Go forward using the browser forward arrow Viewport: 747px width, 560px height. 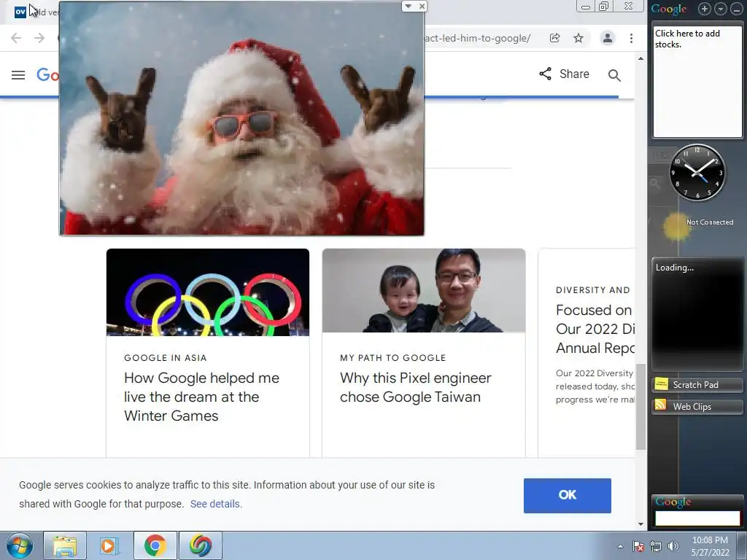click(x=39, y=38)
